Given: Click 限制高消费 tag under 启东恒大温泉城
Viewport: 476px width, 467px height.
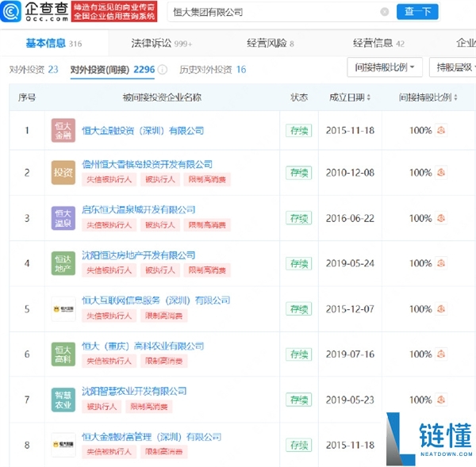Looking at the screenshot, I should coord(207,225).
